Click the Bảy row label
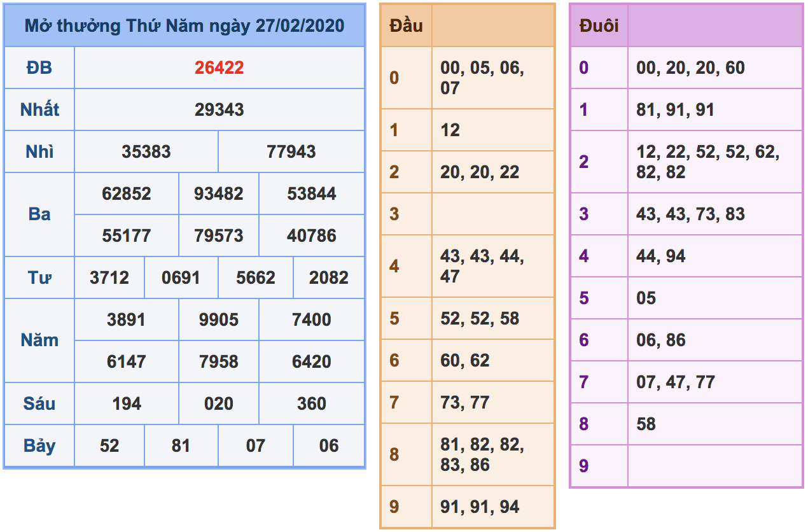 39,445
